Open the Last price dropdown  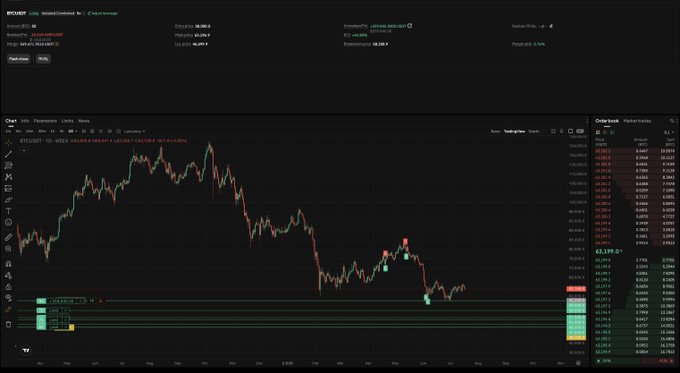point(134,131)
